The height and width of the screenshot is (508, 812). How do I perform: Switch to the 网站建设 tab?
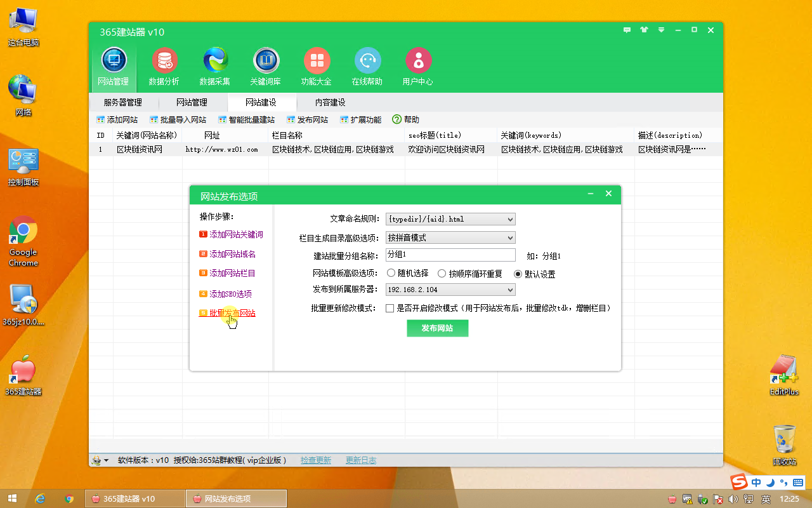pyautogui.click(x=261, y=102)
